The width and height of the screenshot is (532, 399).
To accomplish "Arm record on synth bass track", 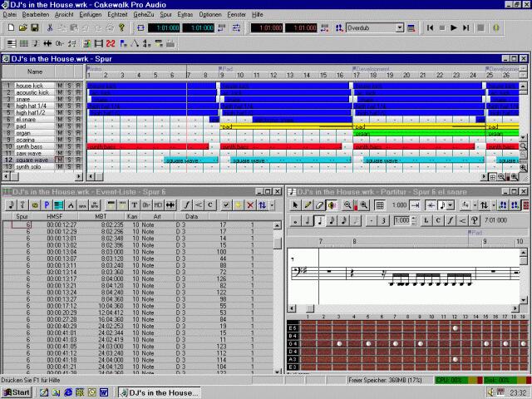I will 78,146.
